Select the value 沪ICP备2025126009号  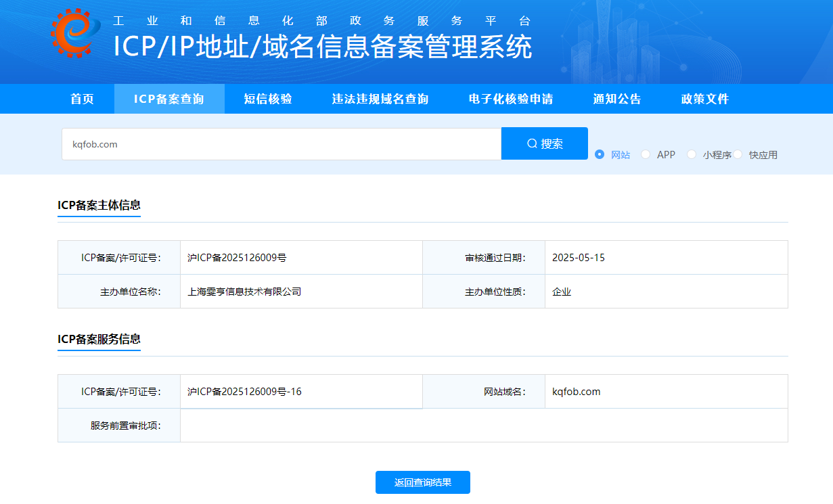[x=237, y=258]
